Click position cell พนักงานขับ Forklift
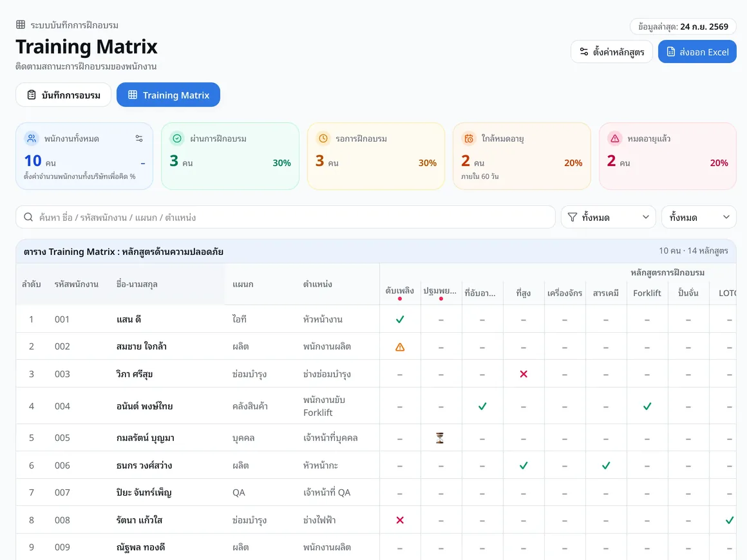Image resolution: width=747 pixels, height=560 pixels. pos(325,406)
